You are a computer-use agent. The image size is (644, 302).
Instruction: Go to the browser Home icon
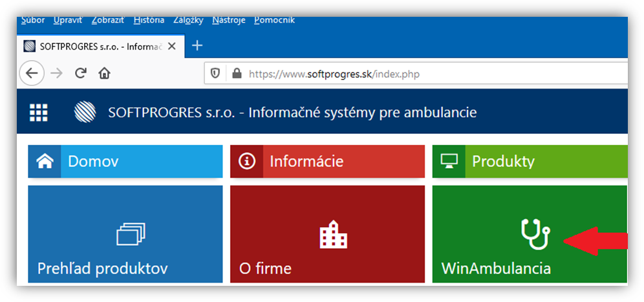click(x=104, y=74)
